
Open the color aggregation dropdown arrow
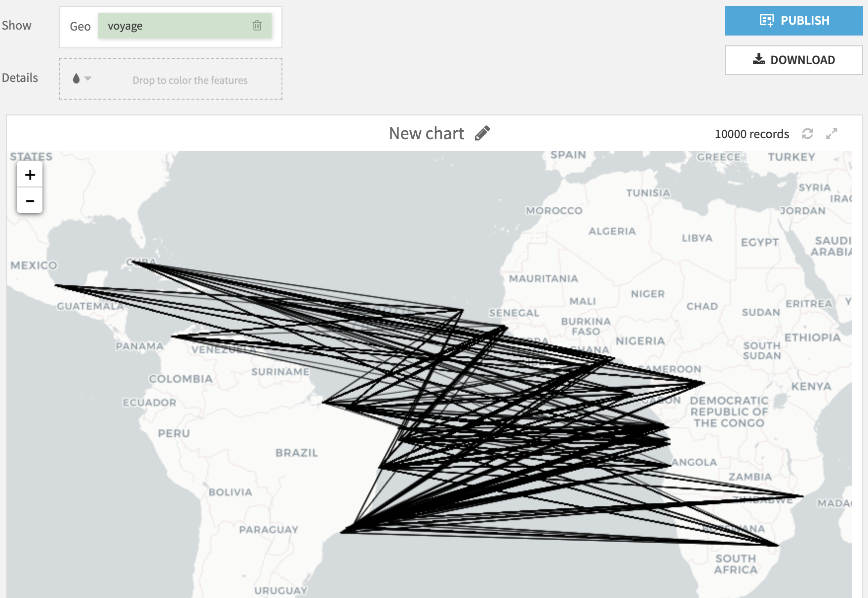tap(88, 79)
